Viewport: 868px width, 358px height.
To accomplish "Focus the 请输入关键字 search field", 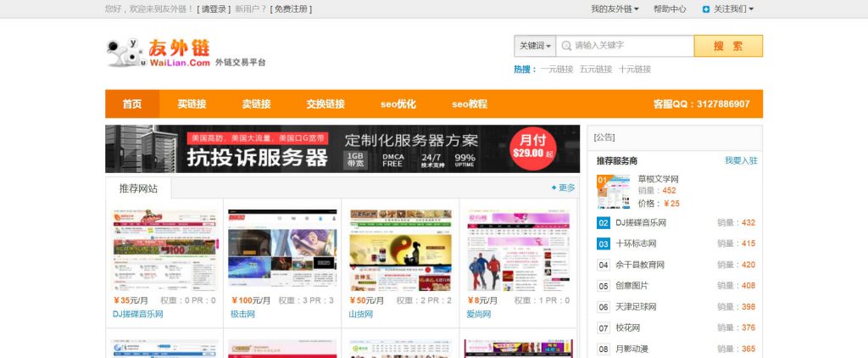I will (x=632, y=46).
